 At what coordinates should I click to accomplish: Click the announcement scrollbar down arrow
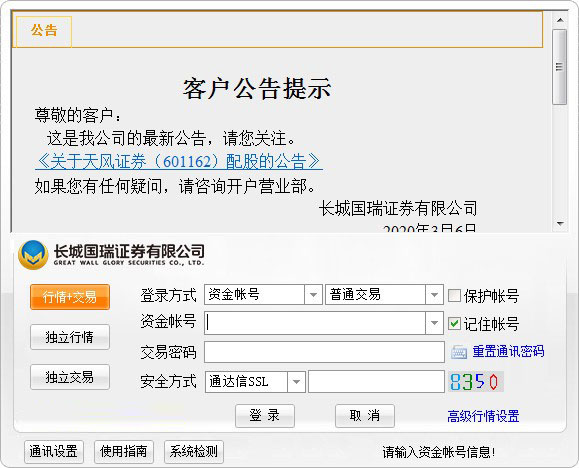tap(560, 224)
